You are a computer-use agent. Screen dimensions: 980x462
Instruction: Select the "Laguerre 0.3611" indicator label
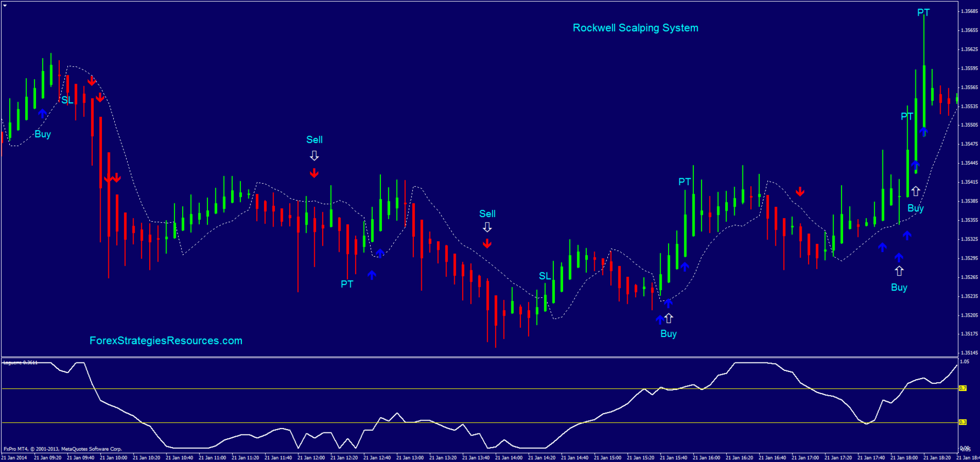point(20,362)
